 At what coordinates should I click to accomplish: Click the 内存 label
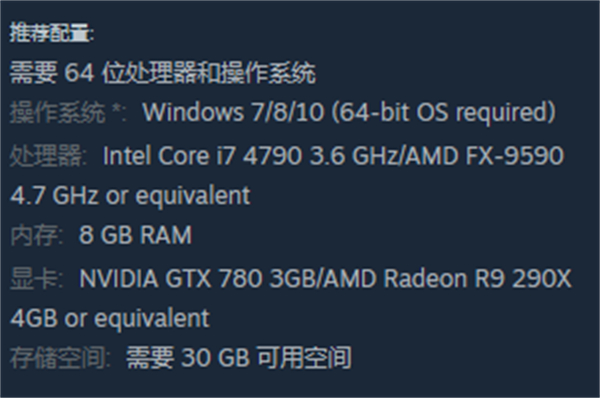(x=34, y=235)
